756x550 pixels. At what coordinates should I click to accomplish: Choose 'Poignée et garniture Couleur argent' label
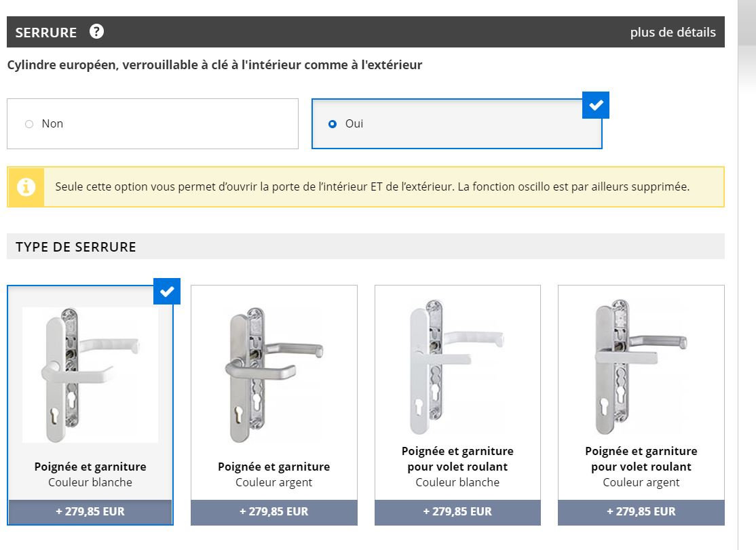pos(273,474)
